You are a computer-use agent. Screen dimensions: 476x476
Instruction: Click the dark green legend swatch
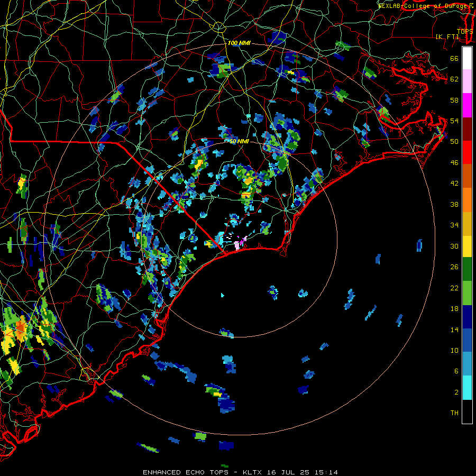pyautogui.click(x=467, y=269)
